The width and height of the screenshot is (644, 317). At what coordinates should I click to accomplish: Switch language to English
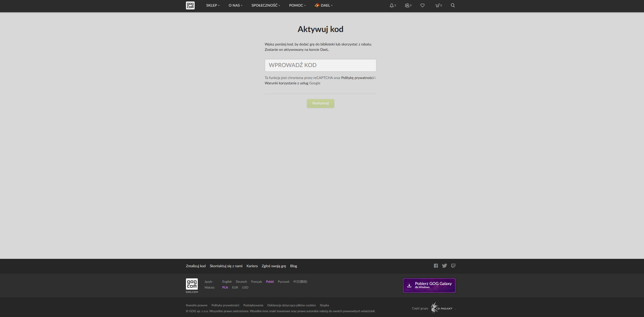227,282
